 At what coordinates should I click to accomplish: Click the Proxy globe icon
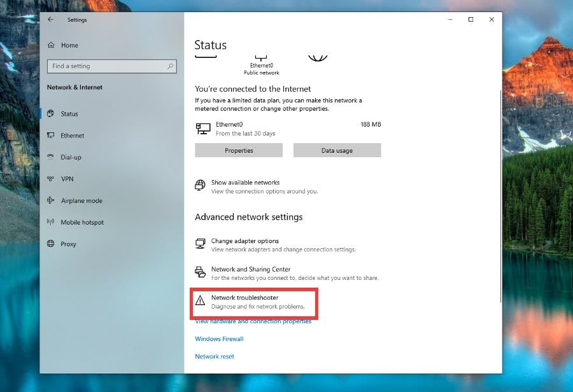tap(50, 244)
